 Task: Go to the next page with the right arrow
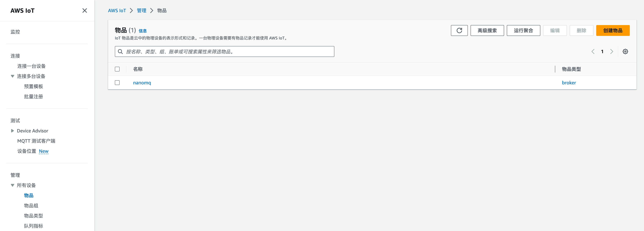(x=612, y=51)
